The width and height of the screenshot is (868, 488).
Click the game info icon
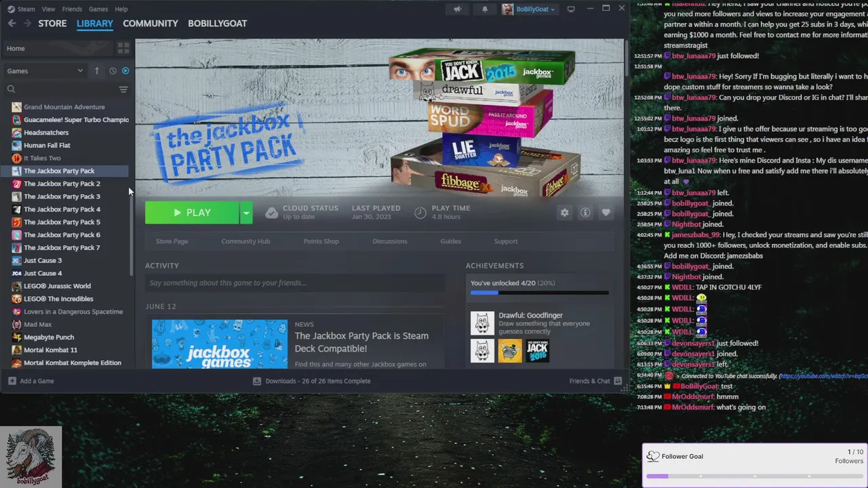click(585, 212)
